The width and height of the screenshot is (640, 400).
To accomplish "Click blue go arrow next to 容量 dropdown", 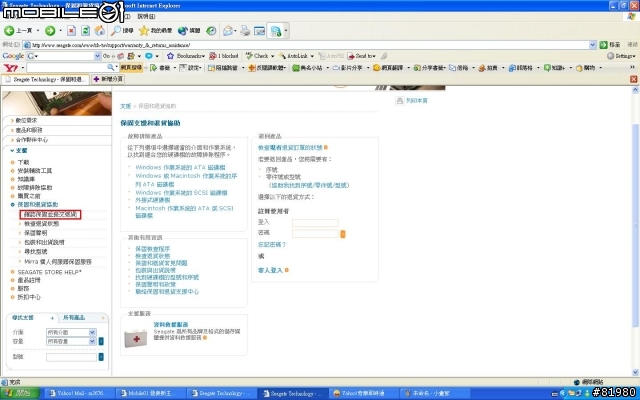I will 101,341.
